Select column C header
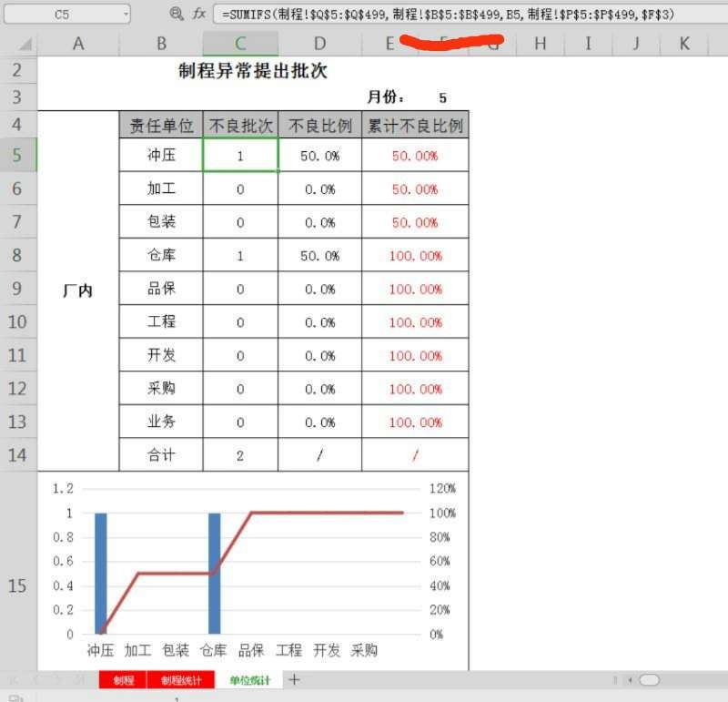Screen dimensions: 728x702 240,44
